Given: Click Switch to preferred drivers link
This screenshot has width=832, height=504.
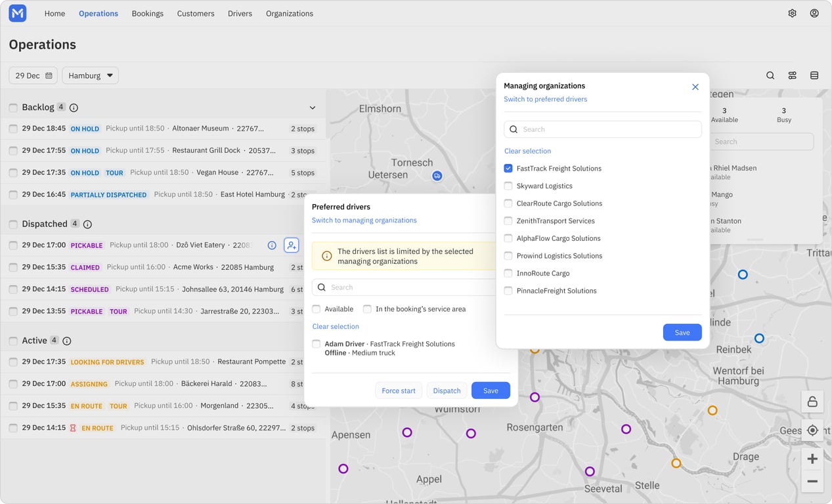Looking at the screenshot, I should pos(546,100).
